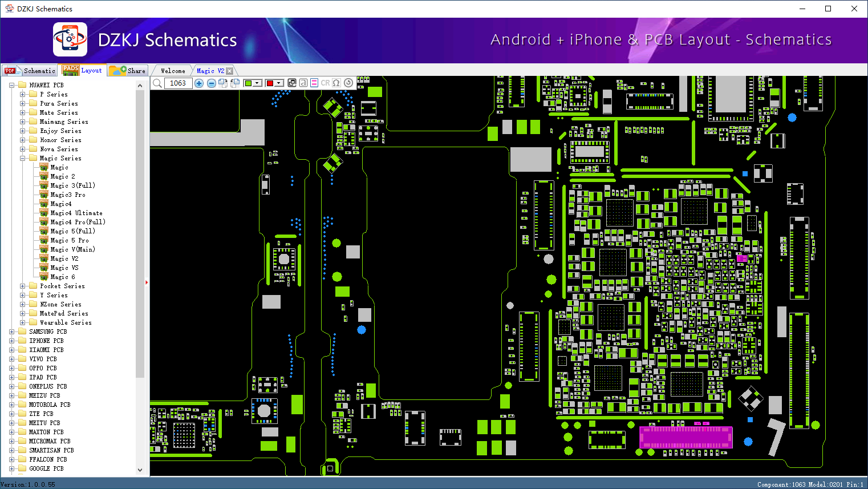
Task: Select the Nova Series folder
Action: coord(59,149)
